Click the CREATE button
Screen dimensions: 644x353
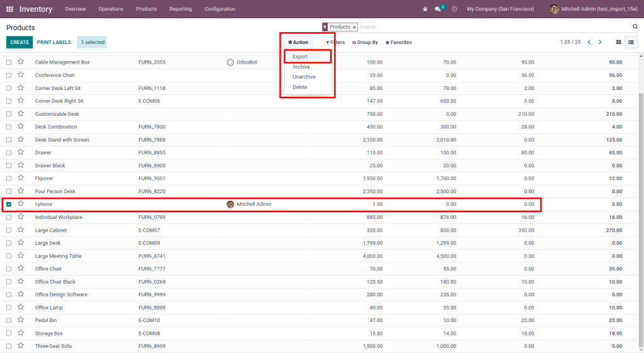tap(19, 42)
